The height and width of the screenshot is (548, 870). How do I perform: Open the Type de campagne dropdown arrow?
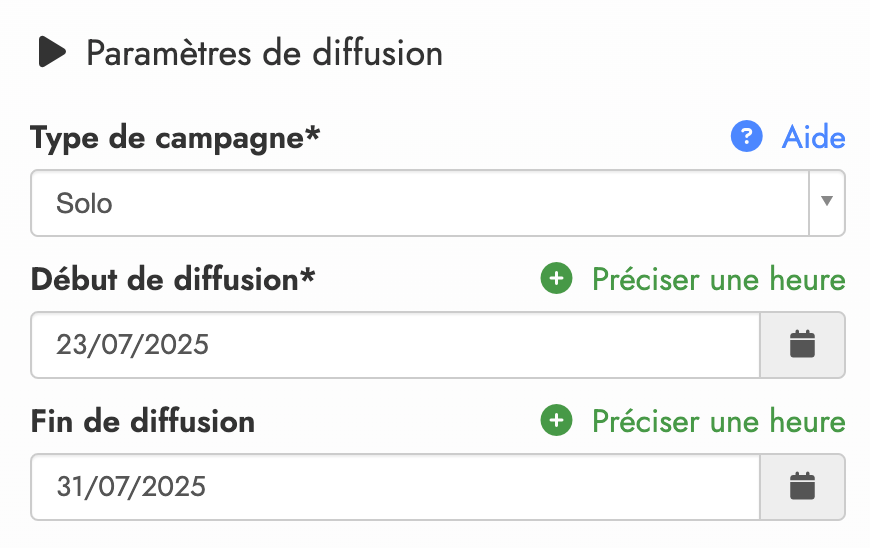coord(826,202)
